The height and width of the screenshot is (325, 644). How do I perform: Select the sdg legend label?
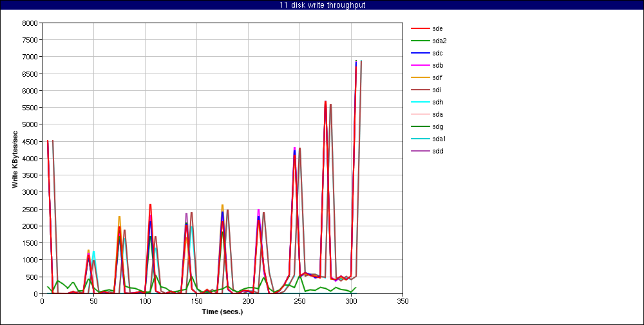tap(438, 126)
